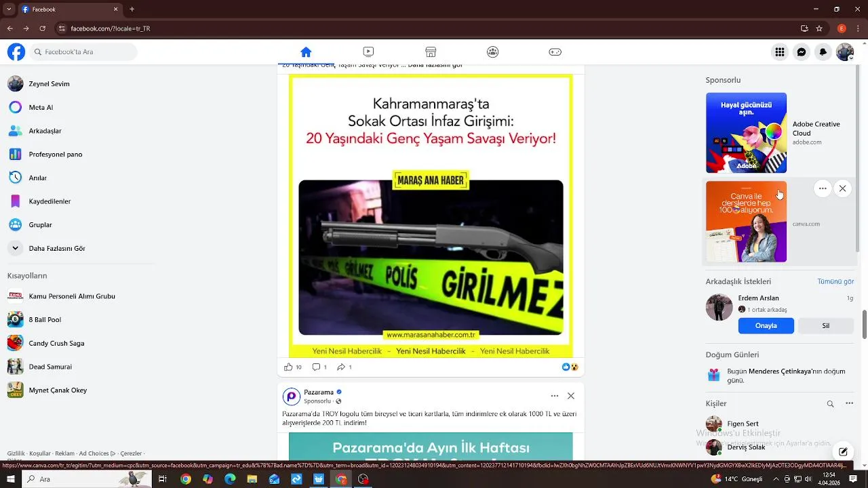
Task: Open the Facebook logo home link
Action: [16, 52]
